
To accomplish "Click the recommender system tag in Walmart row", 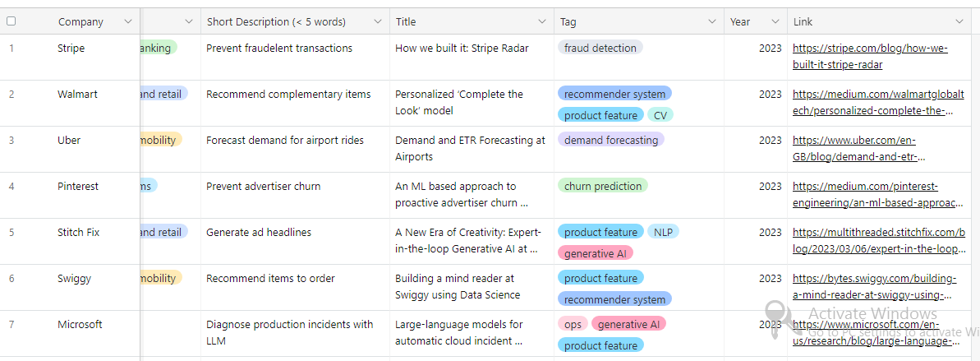I will coord(614,94).
